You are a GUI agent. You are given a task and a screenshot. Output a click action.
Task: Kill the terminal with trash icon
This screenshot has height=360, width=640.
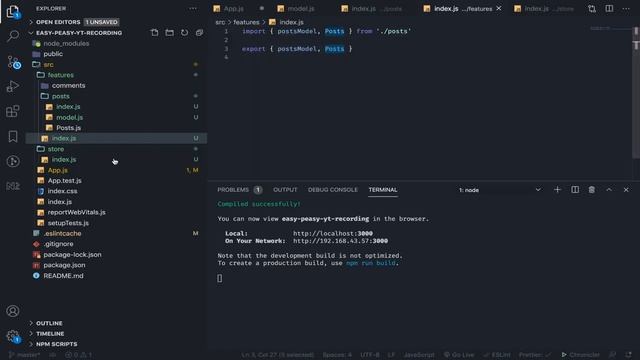591,190
